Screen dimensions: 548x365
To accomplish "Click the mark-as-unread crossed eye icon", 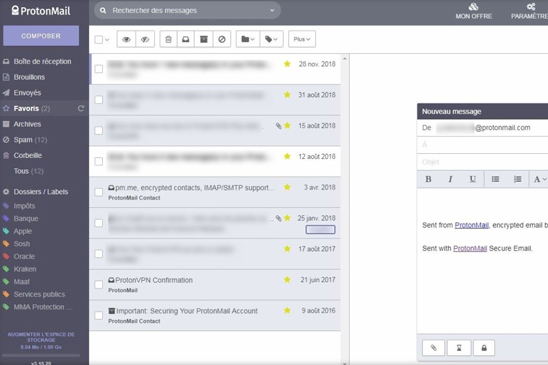I will point(145,39).
